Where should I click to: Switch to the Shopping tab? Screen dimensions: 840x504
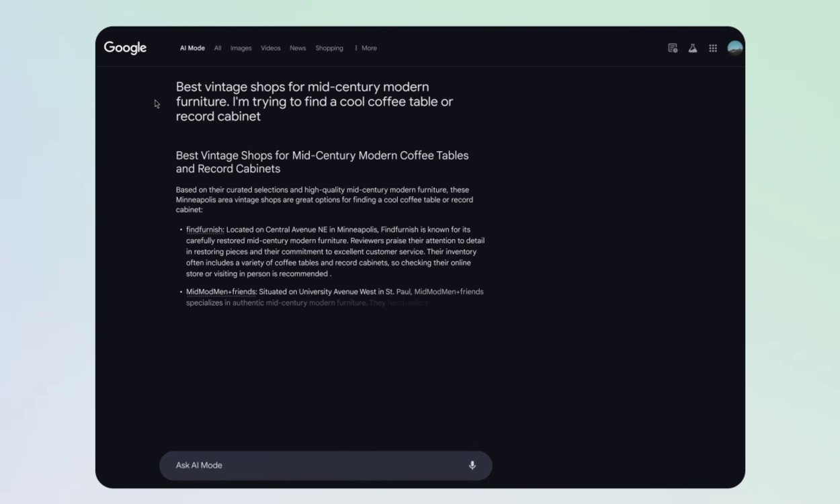[329, 48]
